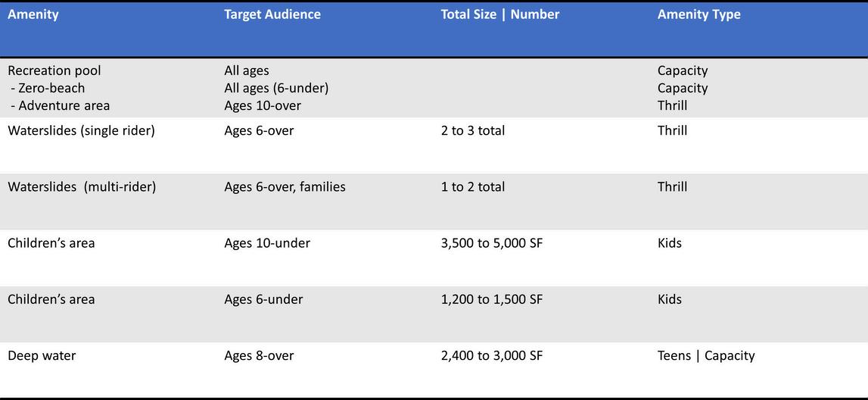Screen dimensions: 868x400
Task: Select the Ages 6-under audience cell
Action: [x=263, y=299]
